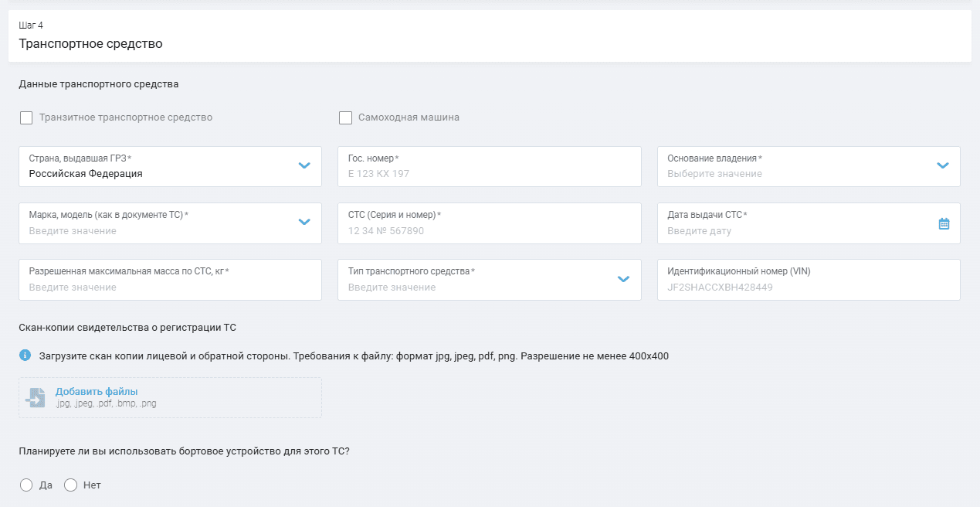
Task: Click Российская Федерация selected country value
Action: click(86, 174)
